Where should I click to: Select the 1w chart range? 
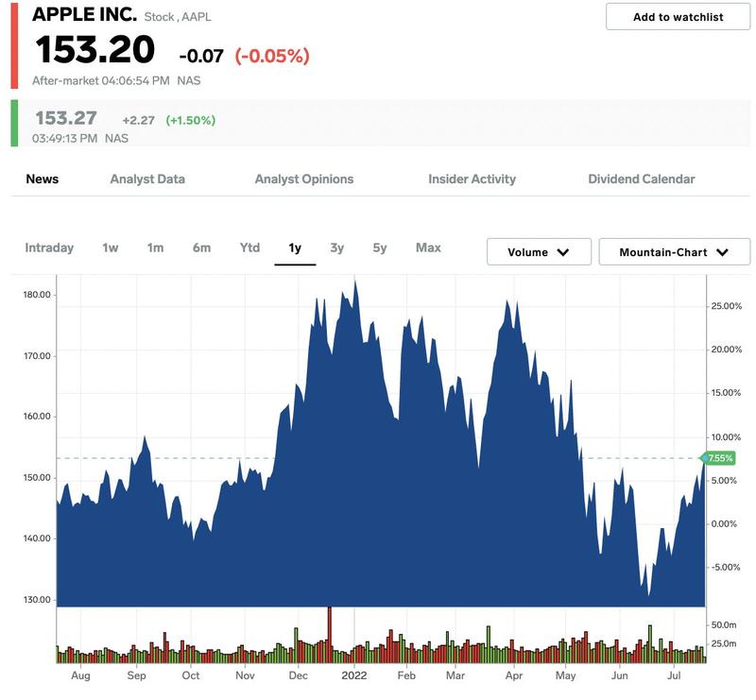point(110,248)
